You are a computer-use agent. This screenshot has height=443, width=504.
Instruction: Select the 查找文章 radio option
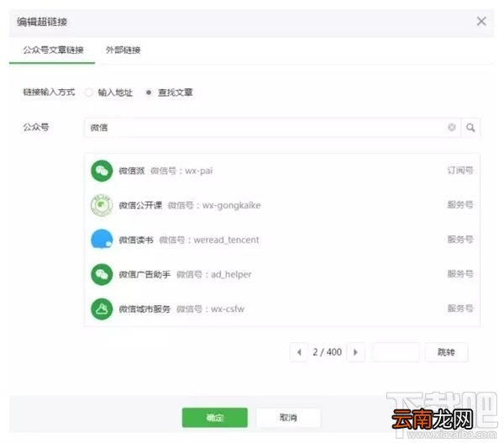pyautogui.click(x=149, y=92)
